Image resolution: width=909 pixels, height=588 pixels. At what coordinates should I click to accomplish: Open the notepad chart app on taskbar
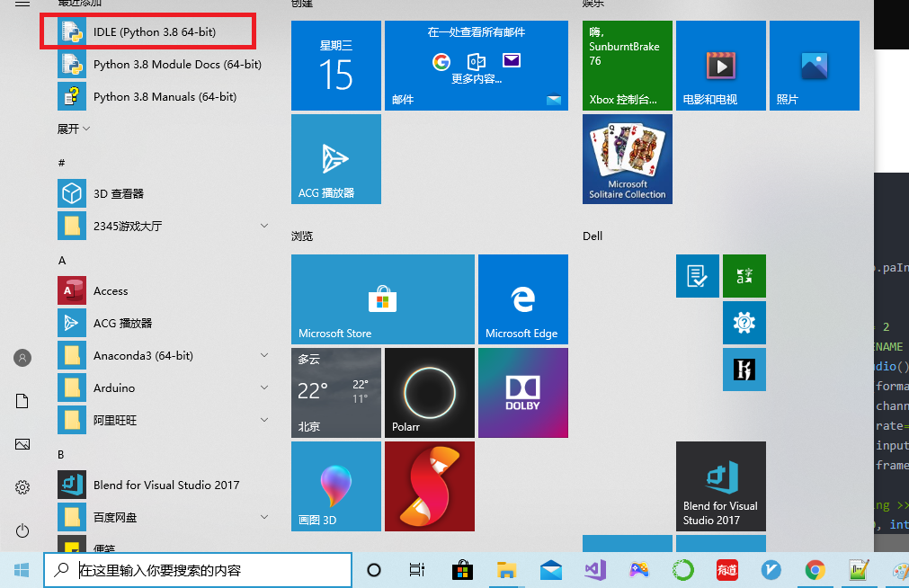[860, 571]
